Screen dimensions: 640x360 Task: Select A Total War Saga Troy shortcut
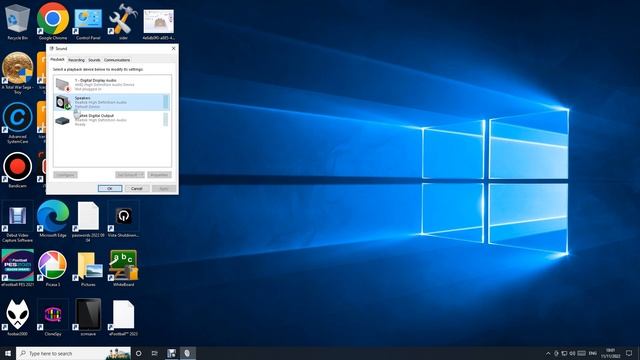pos(18,73)
